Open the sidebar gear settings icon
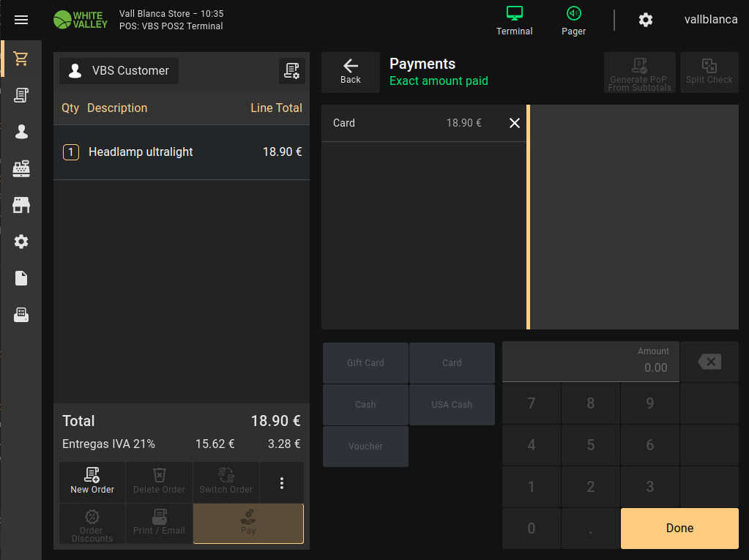749x560 pixels. tap(21, 242)
